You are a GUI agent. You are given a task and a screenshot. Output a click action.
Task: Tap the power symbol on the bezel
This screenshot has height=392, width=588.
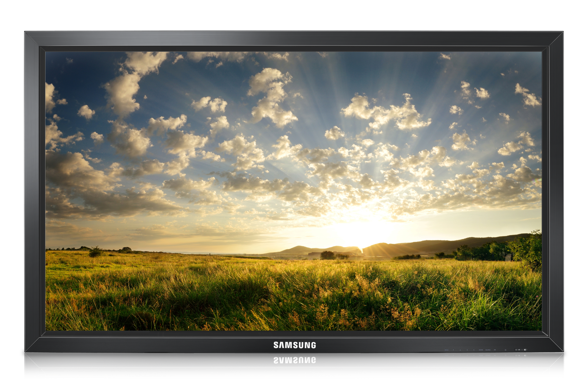[506, 350]
